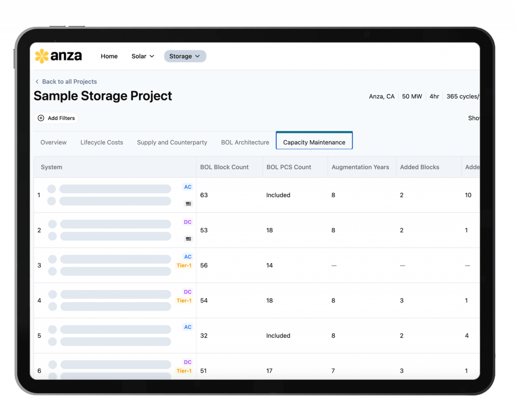Select the Supply and Counterparty tab
Viewport: 516px width, 420px height.
point(172,143)
